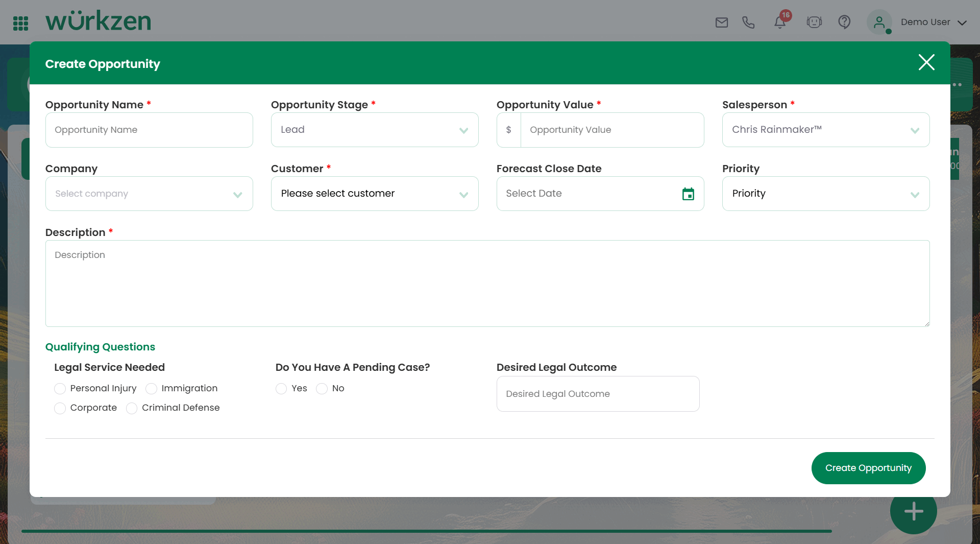The height and width of the screenshot is (544, 980).
Task: Select Personal Injury radio option
Action: point(60,389)
